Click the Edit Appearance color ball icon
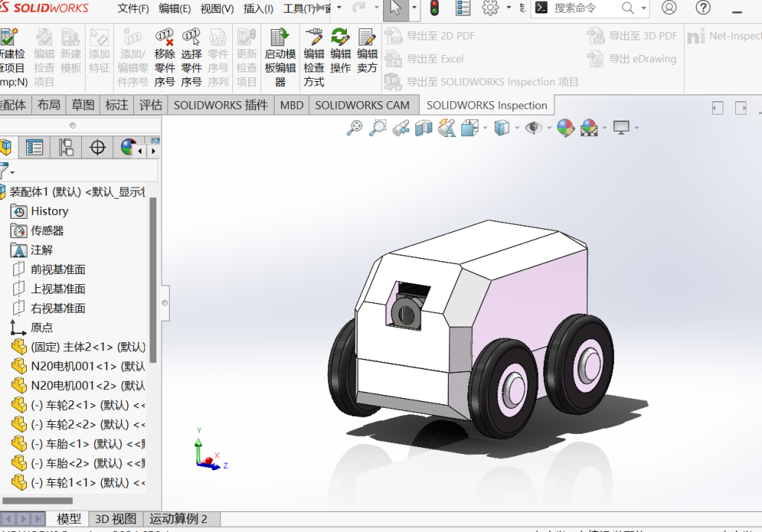762x532 pixels. [x=566, y=128]
